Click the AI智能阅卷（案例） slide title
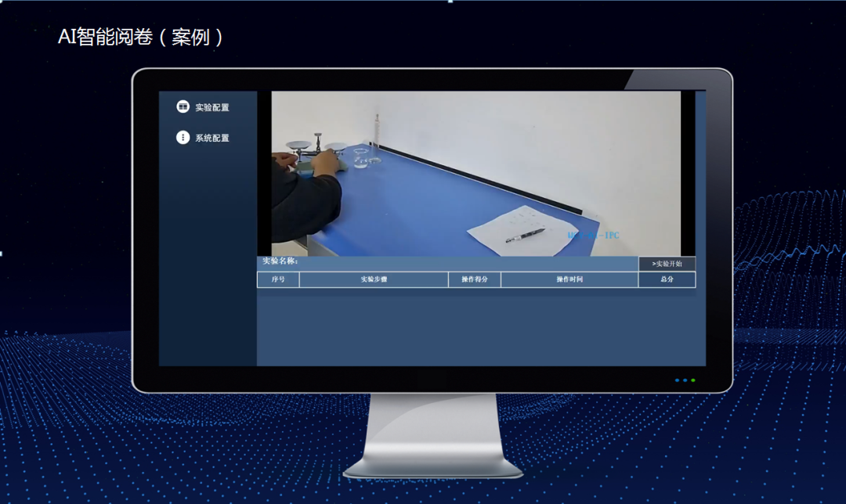Viewport: 846px width, 504px height. tap(141, 37)
